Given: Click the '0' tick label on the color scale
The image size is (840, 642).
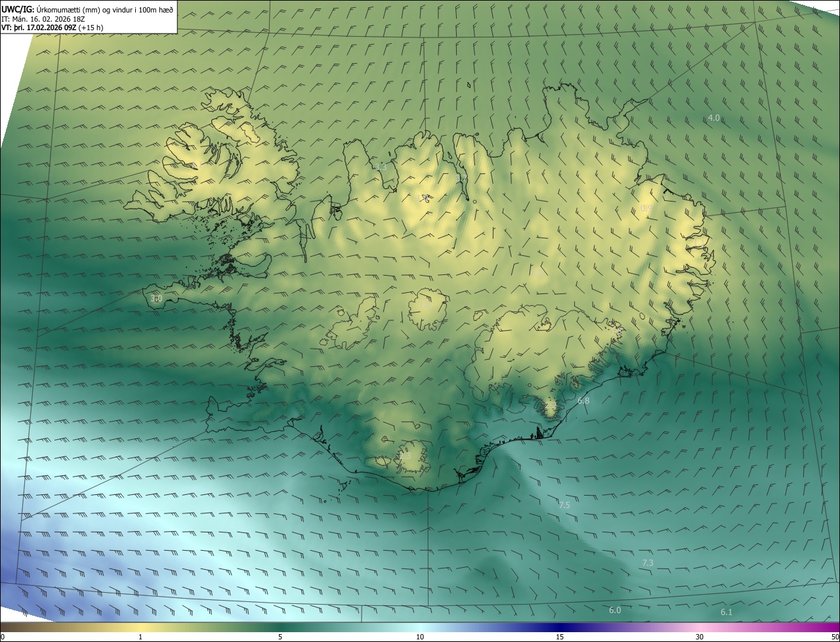Looking at the screenshot, I should click(3, 637).
